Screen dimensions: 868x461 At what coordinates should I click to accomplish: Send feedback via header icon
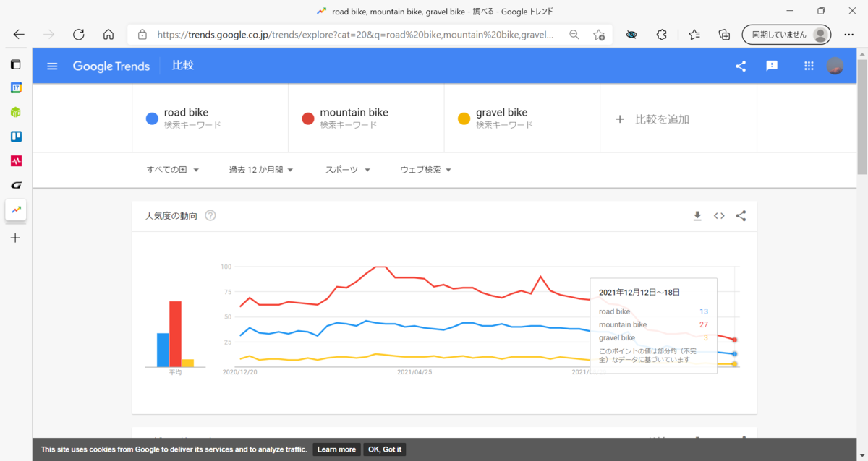pos(772,66)
